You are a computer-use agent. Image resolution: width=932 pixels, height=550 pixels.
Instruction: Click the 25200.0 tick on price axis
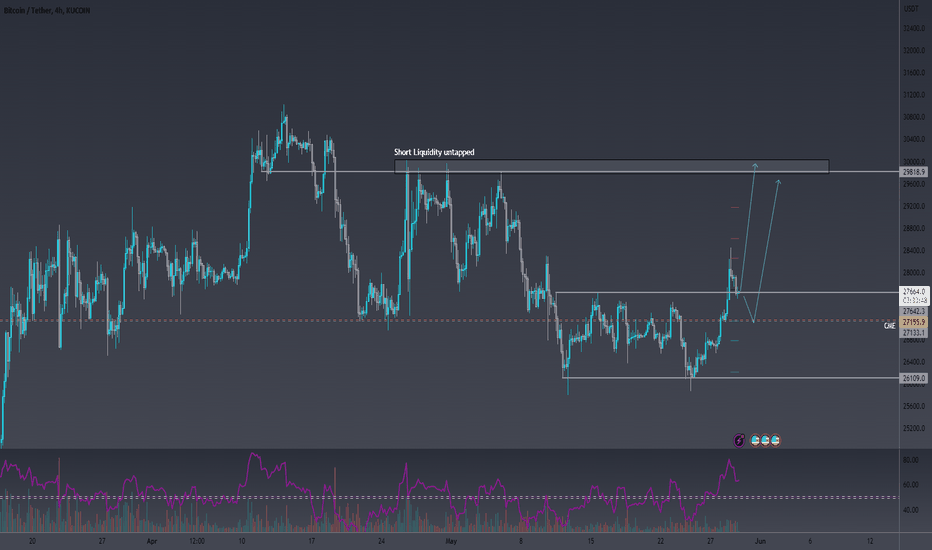(x=914, y=428)
